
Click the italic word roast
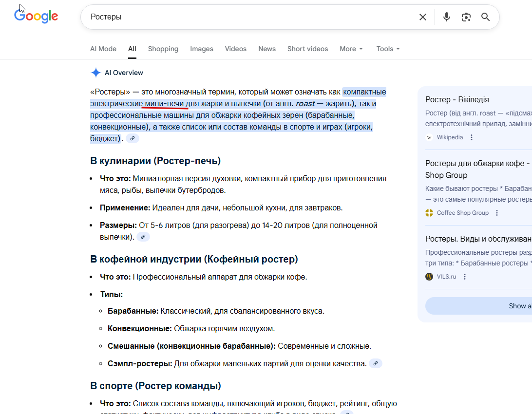click(305, 103)
